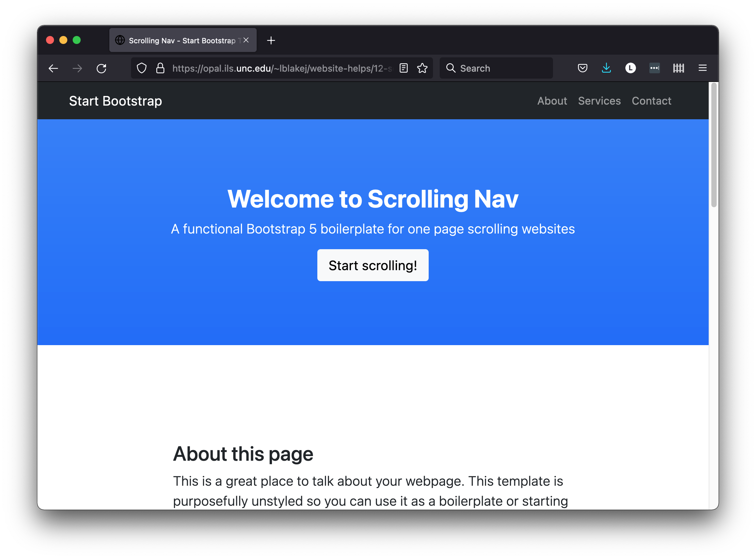Click the padlock site info icon
Screen dimensions: 756x559
[160, 68]
